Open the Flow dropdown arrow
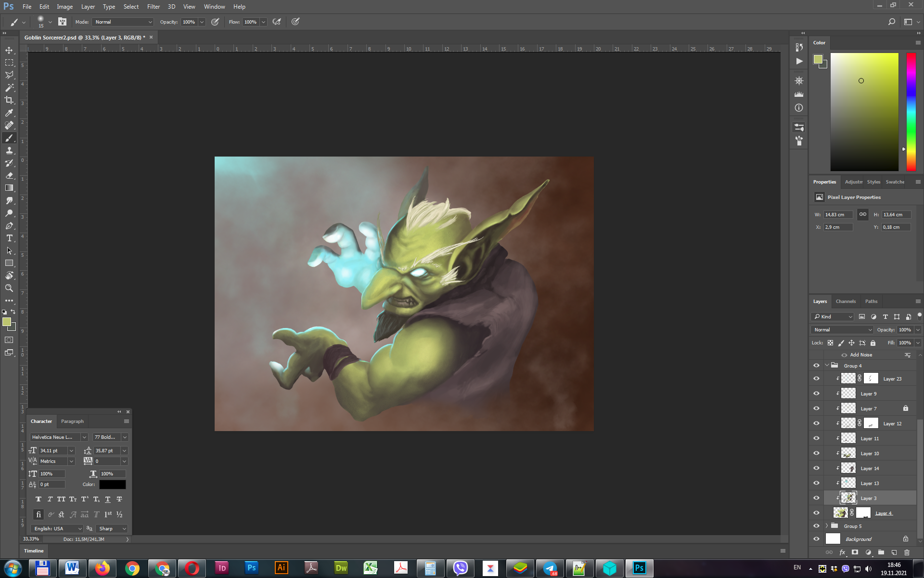This screenshot has height=578, width=924. (x=264, y=22)
